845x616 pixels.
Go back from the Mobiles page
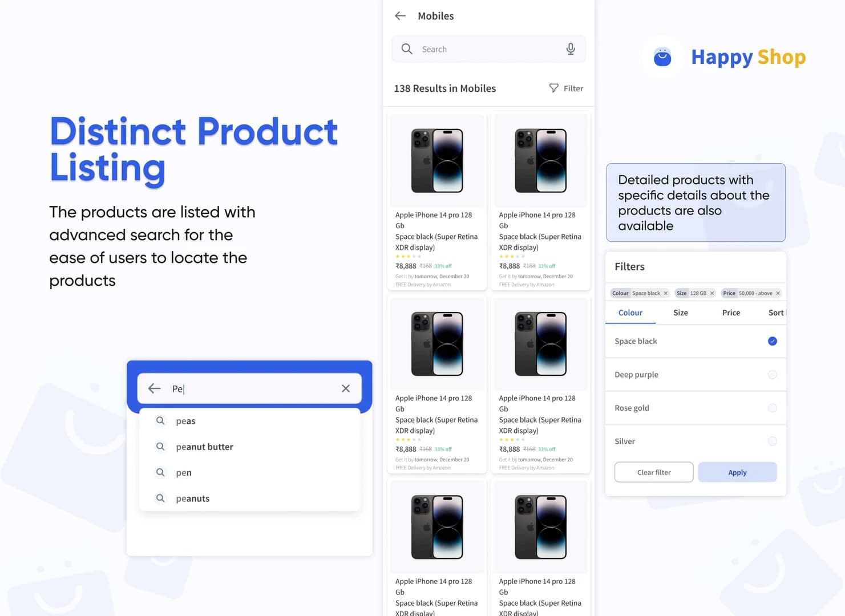tap(401, 16)
